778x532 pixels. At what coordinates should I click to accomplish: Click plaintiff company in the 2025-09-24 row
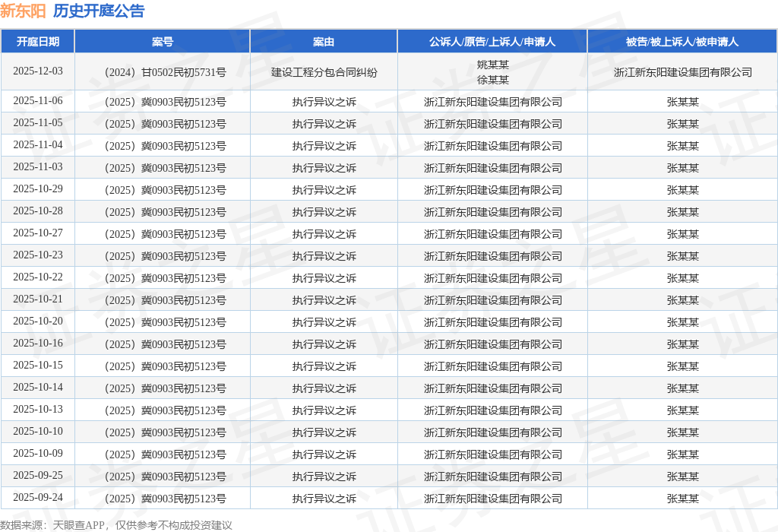click(x=492, y=499)
